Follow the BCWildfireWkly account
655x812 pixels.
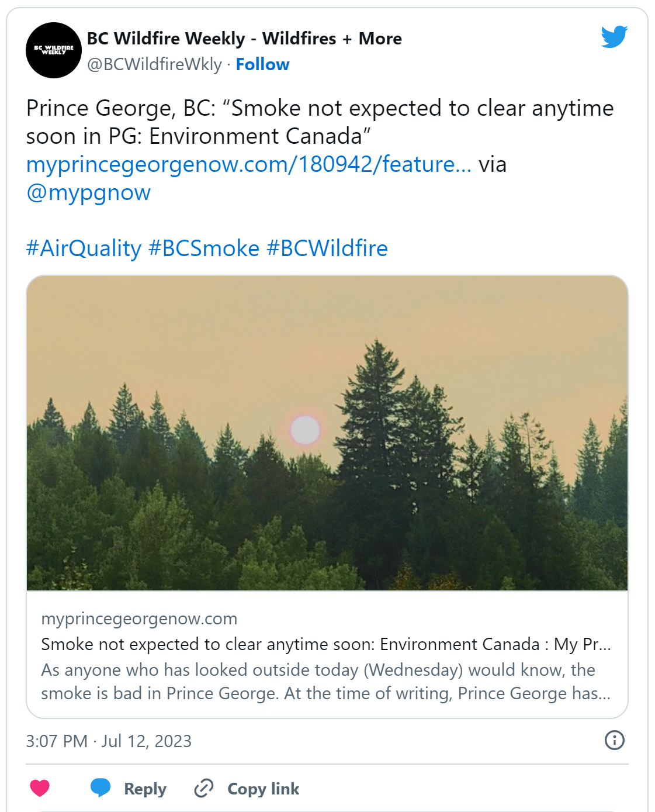[x=262, y=64]
